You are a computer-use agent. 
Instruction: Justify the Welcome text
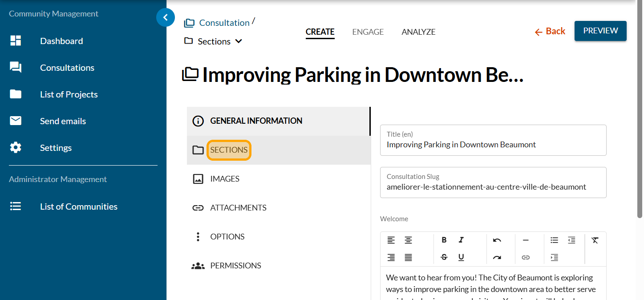point(408,257)
